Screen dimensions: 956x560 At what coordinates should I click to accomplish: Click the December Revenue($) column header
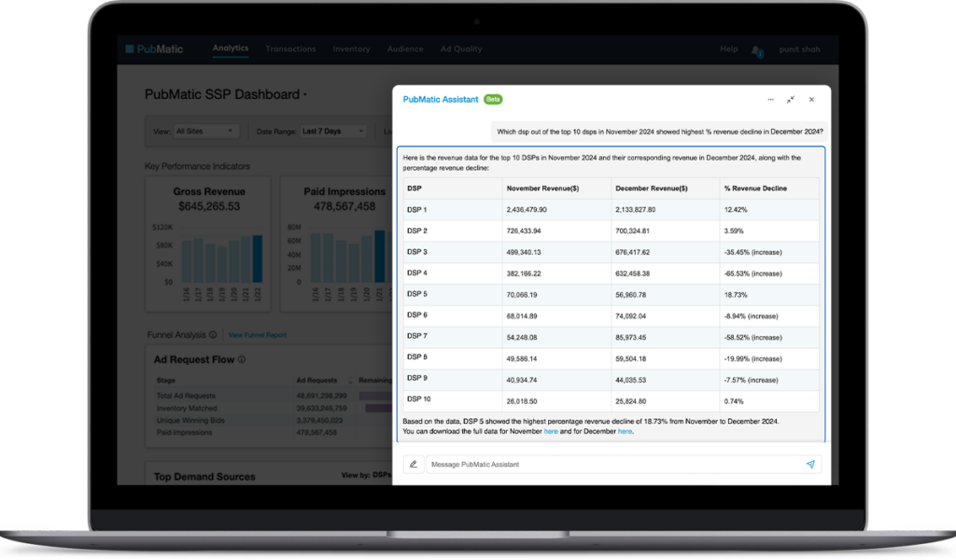pos(651,189)
